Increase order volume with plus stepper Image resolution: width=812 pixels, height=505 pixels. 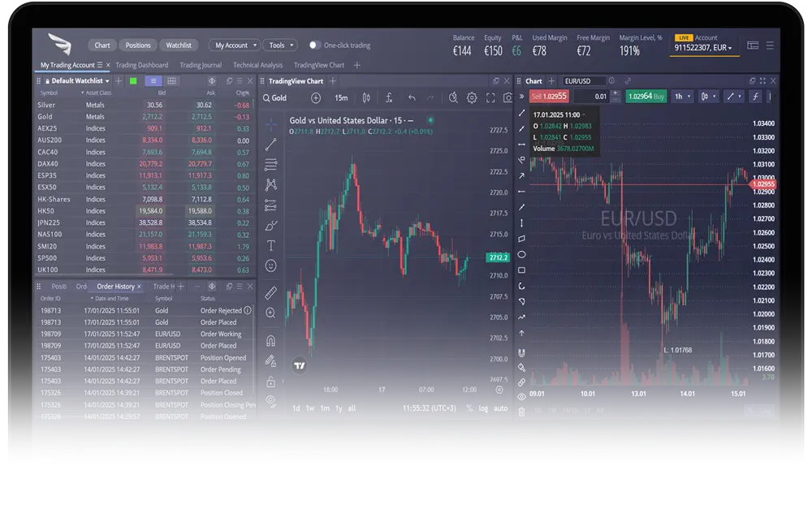tap(615, 93)
